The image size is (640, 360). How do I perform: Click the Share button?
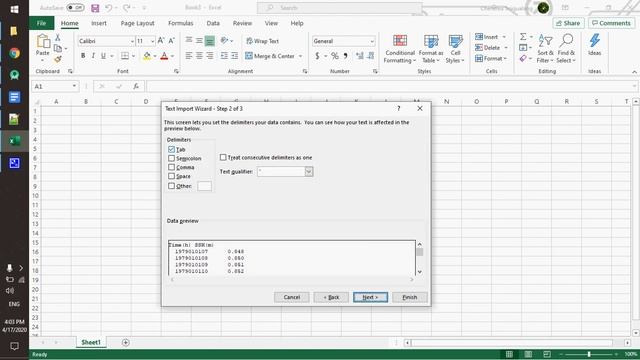[568, 23]
